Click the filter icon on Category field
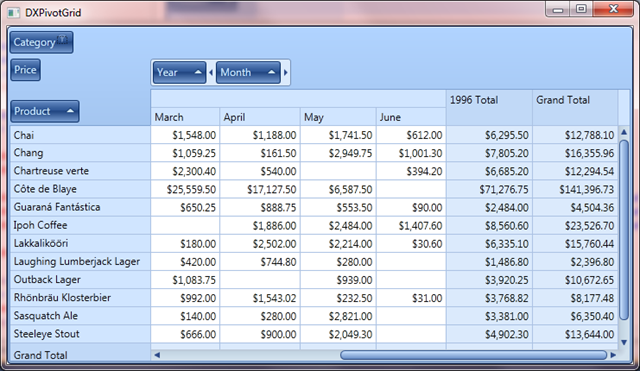The height and width of the screenshot is (371, 640). (x=62, y=39)
